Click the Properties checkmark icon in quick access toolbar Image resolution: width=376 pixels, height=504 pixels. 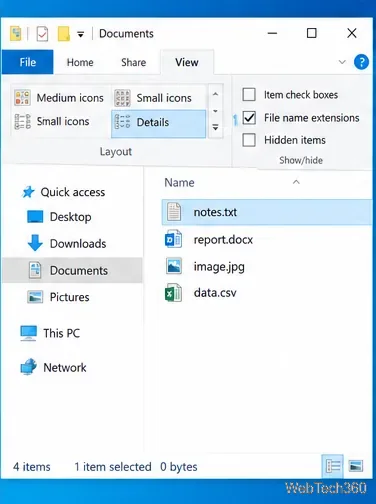42,34
